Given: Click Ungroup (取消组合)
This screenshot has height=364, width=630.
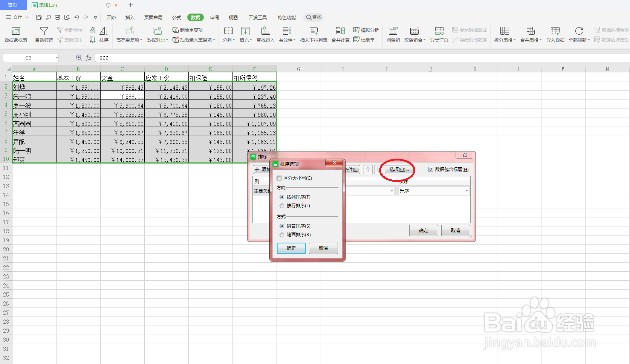Looking at the screenshot, I should click(x=414, y=34).
